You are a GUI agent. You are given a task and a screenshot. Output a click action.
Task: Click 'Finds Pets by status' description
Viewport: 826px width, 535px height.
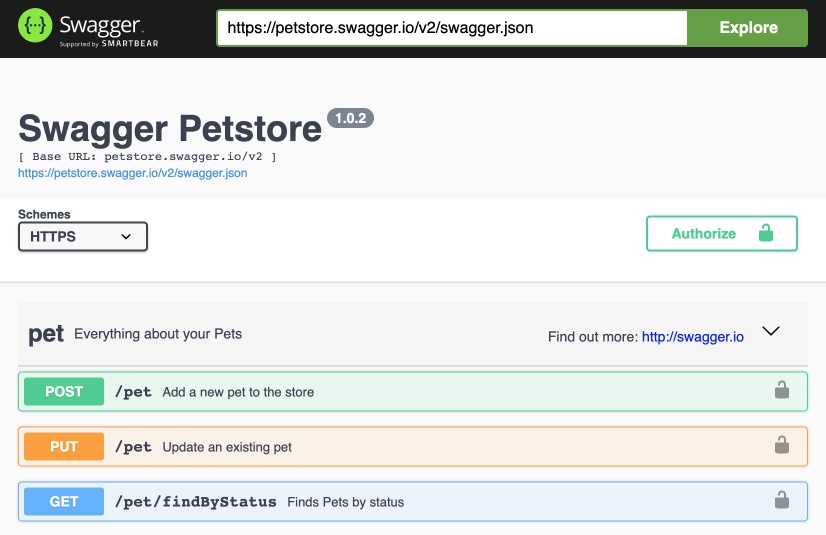pos(346,502)
